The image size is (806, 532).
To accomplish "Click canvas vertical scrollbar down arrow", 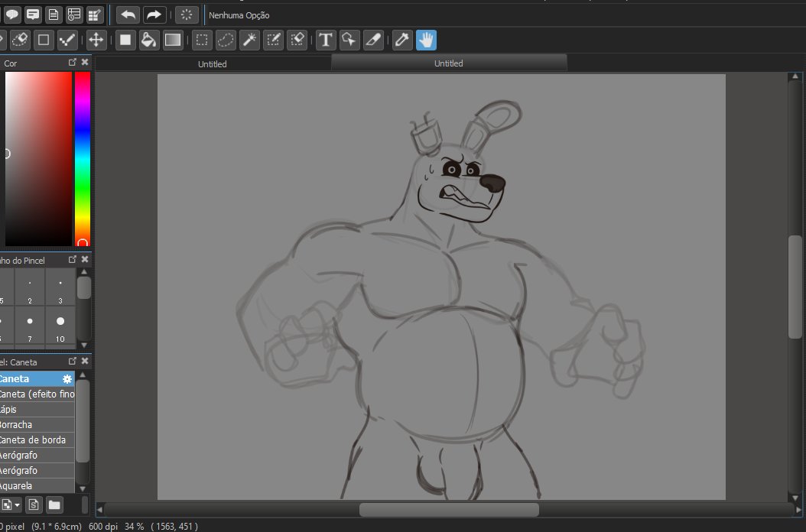I will [x=795, y=498].
